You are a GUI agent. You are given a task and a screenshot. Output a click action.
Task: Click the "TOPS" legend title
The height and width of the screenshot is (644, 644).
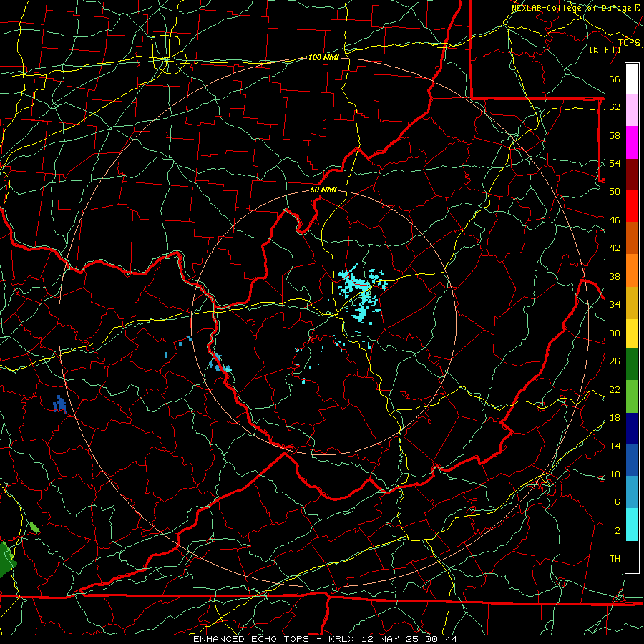(629, 42)
